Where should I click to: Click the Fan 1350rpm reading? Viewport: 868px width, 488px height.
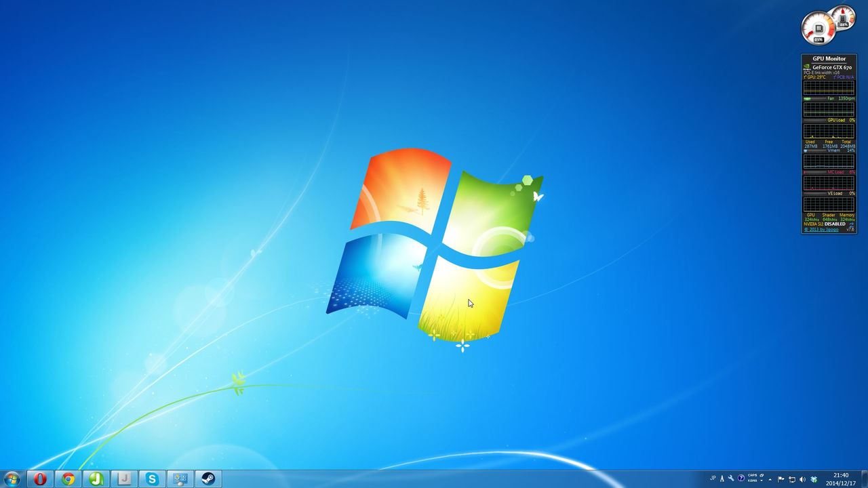pyautogui.click(x=841, y=98)
